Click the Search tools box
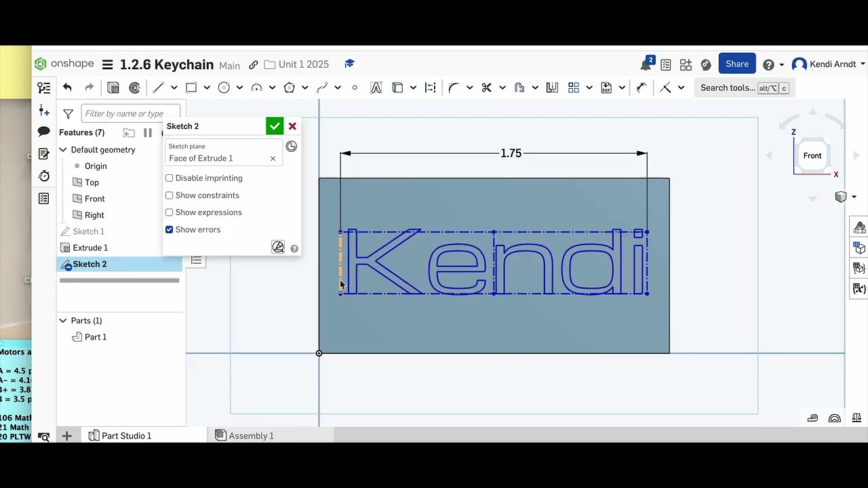This screenshot has height=488, width=868. tap(744, 88)
